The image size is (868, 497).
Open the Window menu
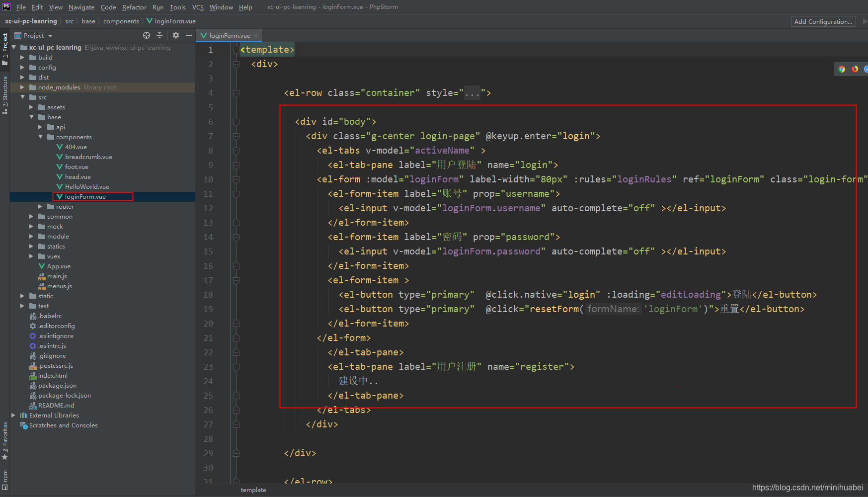tap(221, 7)
